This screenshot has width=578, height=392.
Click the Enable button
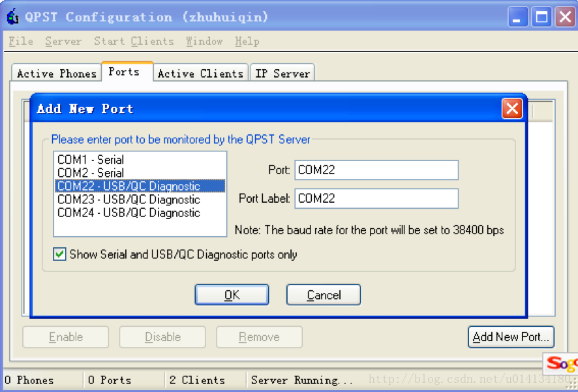[66, 337]
